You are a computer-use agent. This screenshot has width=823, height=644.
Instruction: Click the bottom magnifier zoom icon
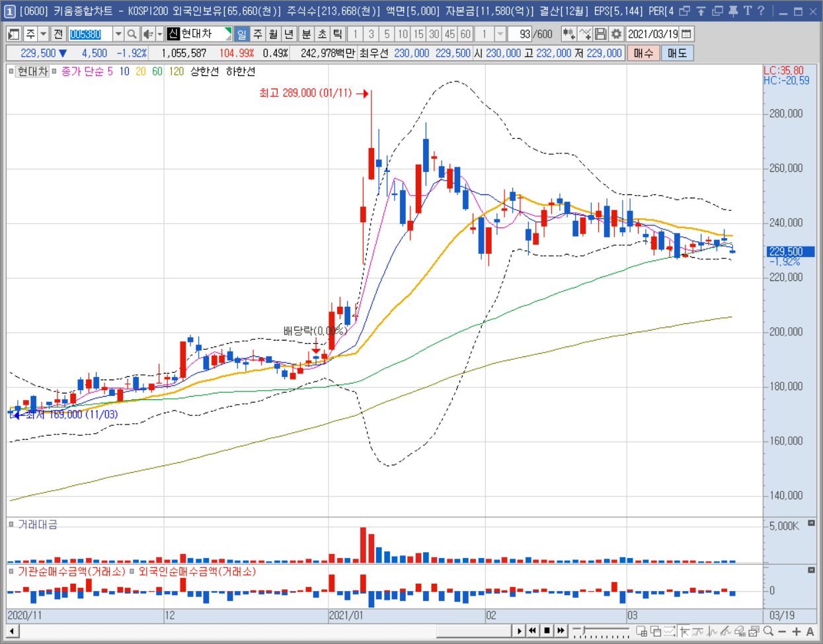click(x=768, y=631)
